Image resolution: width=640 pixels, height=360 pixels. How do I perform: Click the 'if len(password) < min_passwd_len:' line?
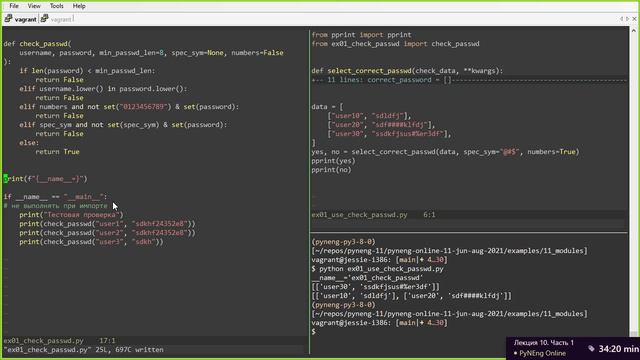[x=87, y=71]
